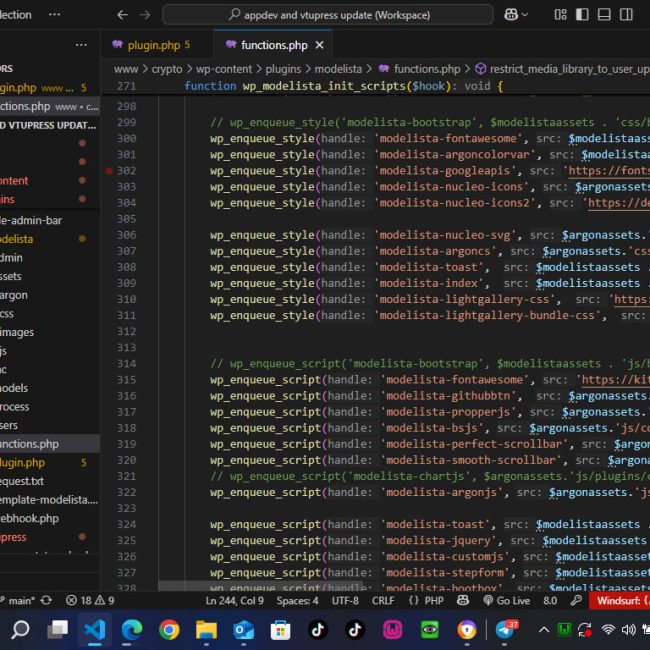
Task: Toggle breakpoint on line 302
Action: point(108,171)
